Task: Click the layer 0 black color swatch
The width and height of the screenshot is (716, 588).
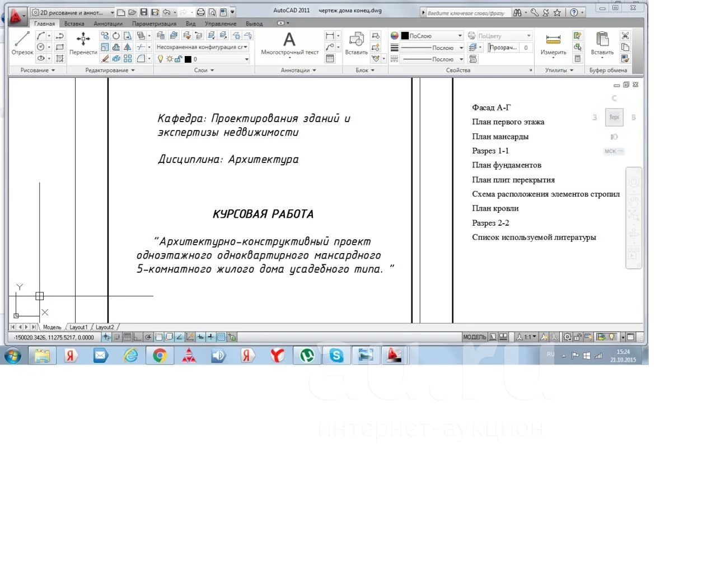Action: [x=188, y=59]
